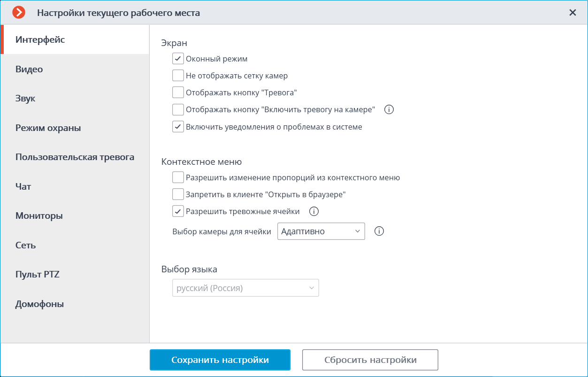Open the "Адаптивно" camera selection dropdown

click(x=321, y=231)
